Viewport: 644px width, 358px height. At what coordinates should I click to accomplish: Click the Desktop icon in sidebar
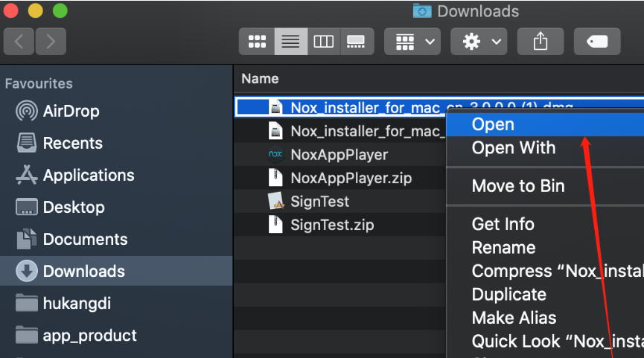pos(27,207)
